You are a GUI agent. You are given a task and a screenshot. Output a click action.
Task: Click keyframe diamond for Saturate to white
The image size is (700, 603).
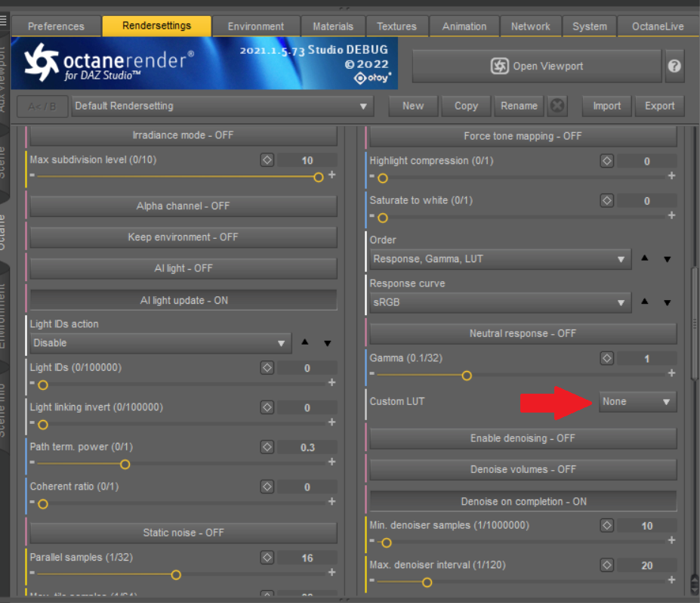(x=606, y=200)
